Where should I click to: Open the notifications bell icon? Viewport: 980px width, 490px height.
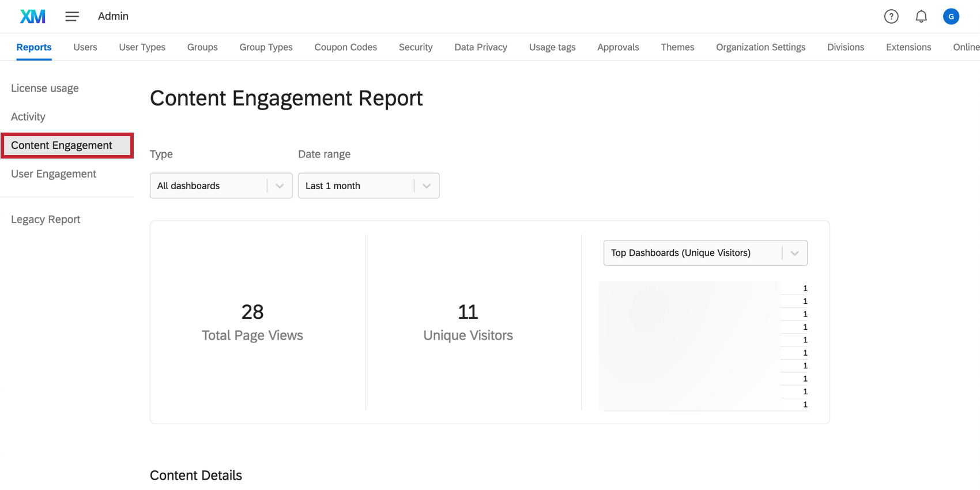pyautogui.click(x=921, y=16)
